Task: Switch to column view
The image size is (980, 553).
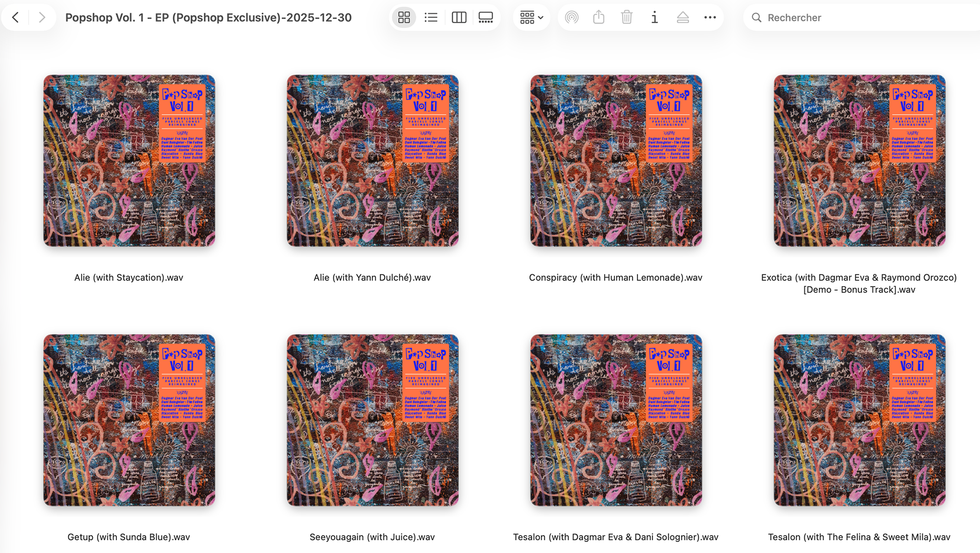Action: click(x=459, y=17)
